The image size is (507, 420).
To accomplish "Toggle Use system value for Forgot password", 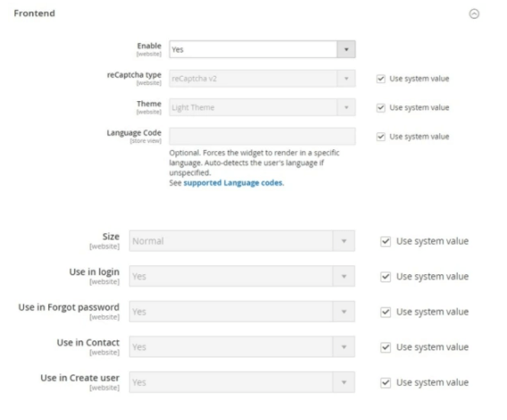I will (x=385, y=312).
